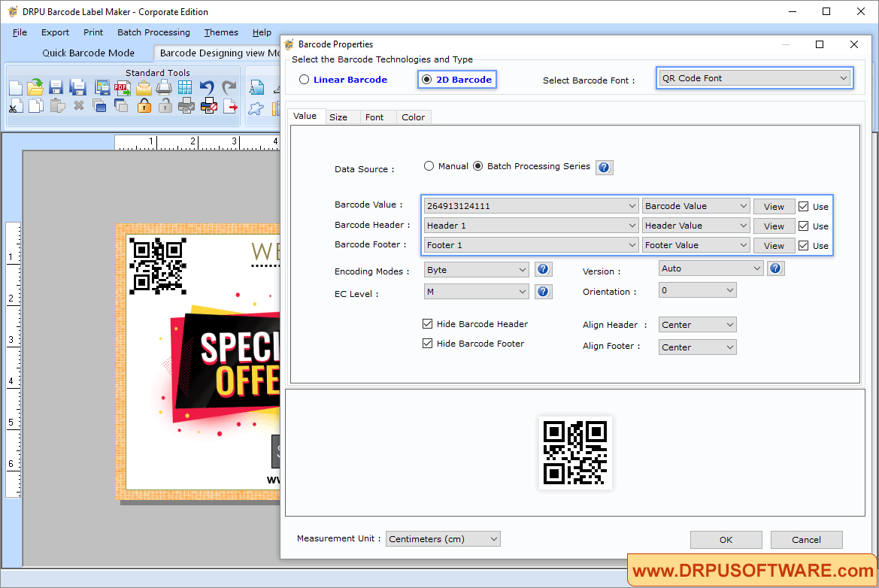Click the orange closed padlock Lock icon
879x588 pixels.
coord(144,105)
